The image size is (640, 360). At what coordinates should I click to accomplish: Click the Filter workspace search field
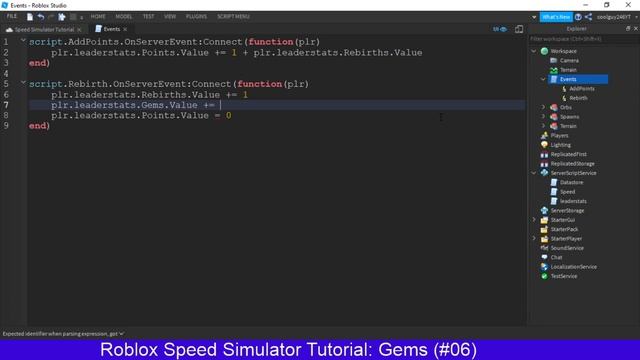[584, 39]
